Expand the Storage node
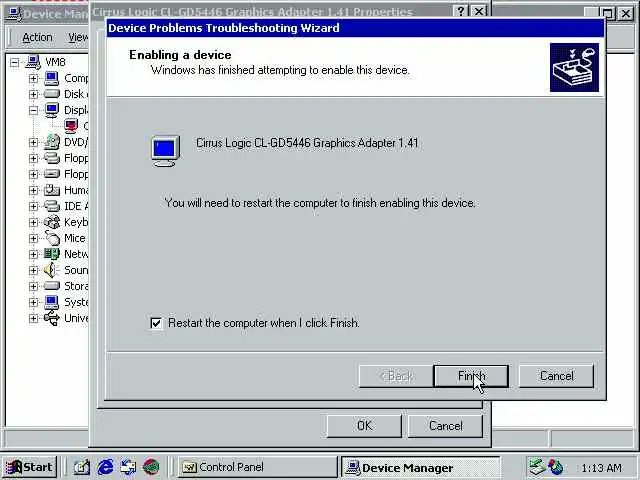Screen dimensions: 640x480 pyautogui.click(x=33, y=286)
